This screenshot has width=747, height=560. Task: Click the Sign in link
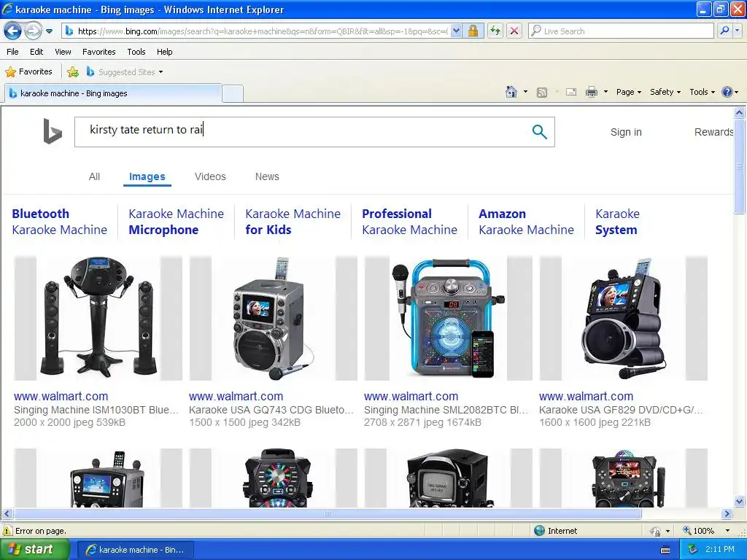626,133
